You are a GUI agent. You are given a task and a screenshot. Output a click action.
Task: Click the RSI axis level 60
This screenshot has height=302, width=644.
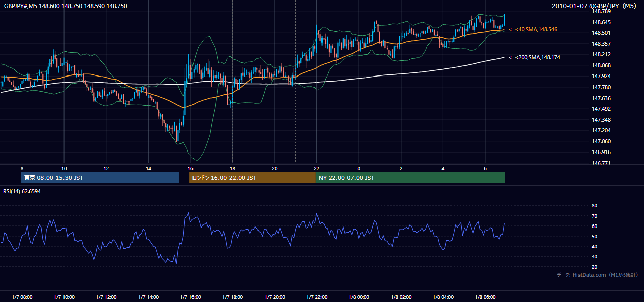coord(594,226)
